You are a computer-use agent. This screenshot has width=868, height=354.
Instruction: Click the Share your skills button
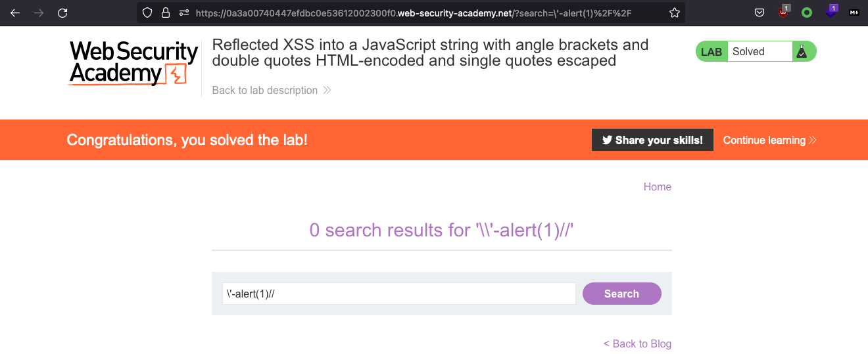[x=652, y=140]
